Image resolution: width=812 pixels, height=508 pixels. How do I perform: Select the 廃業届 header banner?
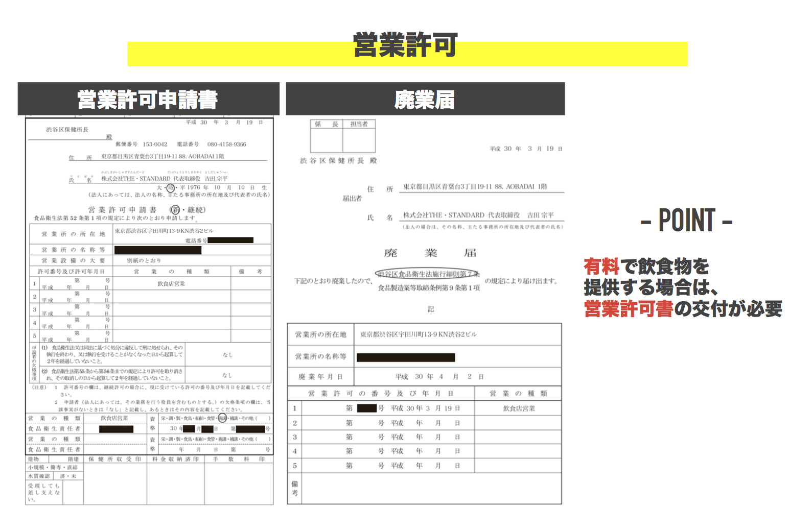[425, 99]
